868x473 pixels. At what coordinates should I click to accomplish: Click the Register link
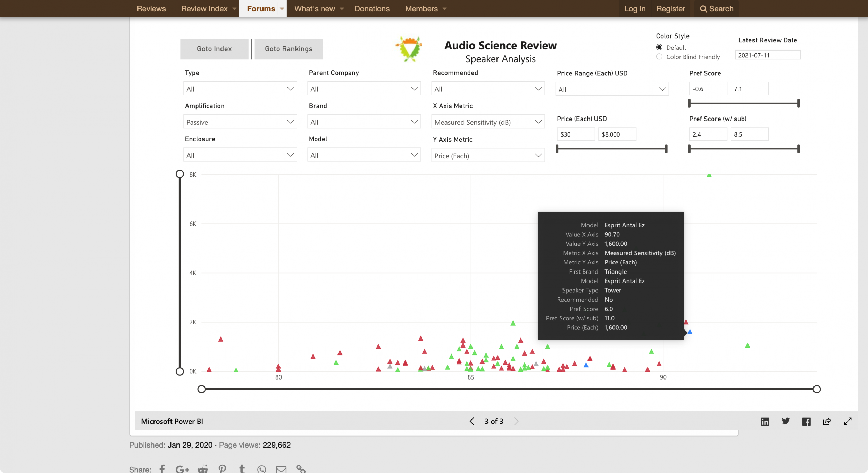(x=670, y=9)
